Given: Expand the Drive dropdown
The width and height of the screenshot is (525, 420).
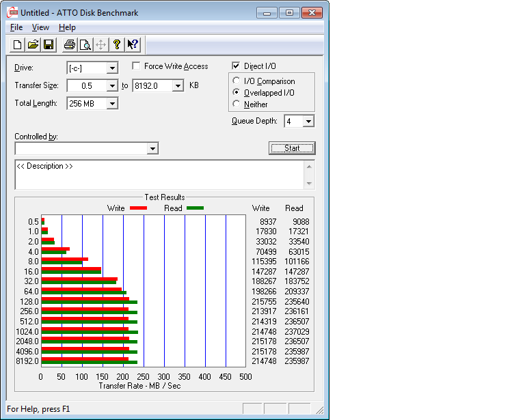Looking at the screenshot, I should (112, 68).
